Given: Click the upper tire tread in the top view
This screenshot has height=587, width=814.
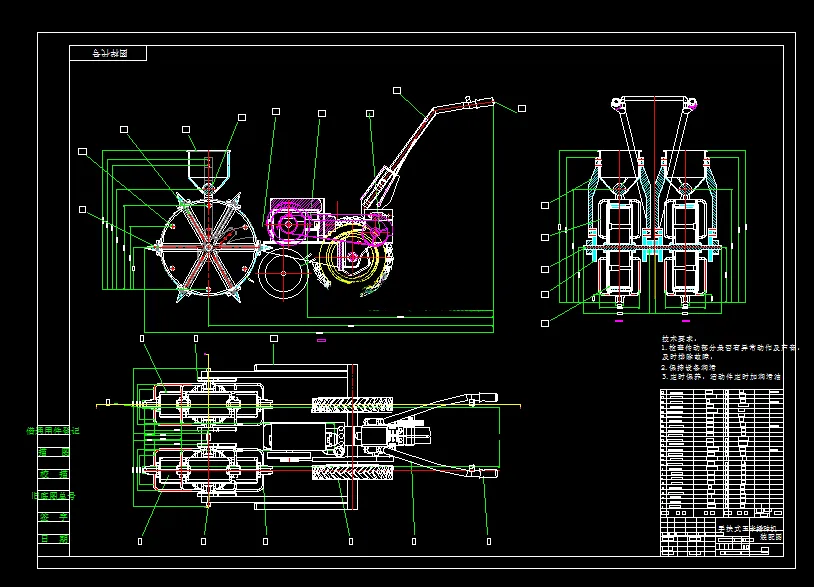Looking at the screenshot, I should point(352,405).
